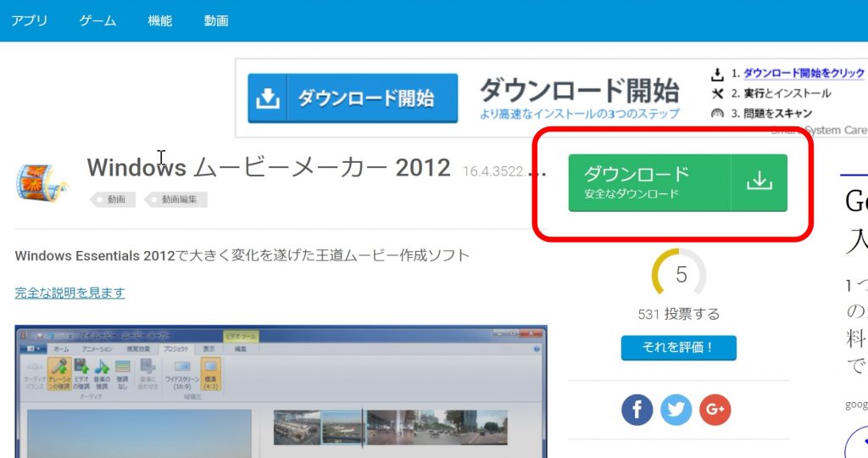Viewport: 868px width, 458px height.
Task: Share via the Google+ icon
Action: [715, 410]
